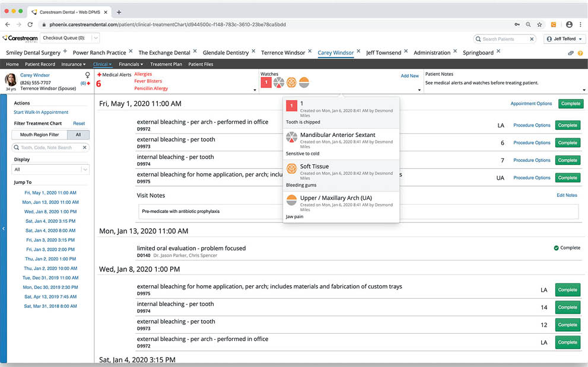
Task: Click Carey Windsor's patient photo
Action: (x=11, y=80)
